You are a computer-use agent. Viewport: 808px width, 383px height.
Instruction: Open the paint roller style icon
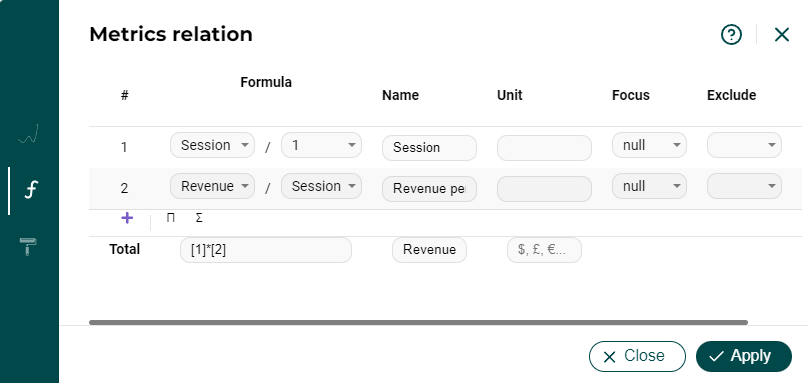coord(28,246)
